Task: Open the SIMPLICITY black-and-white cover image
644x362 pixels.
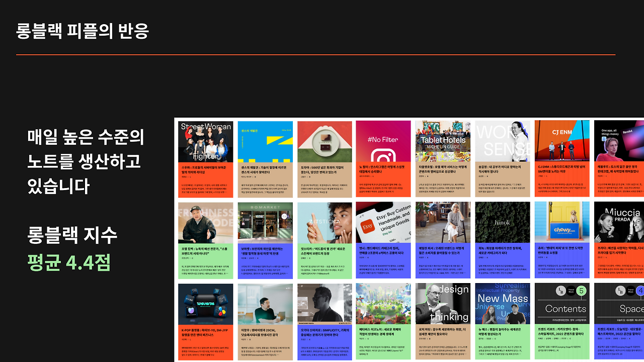Action: 325,304
